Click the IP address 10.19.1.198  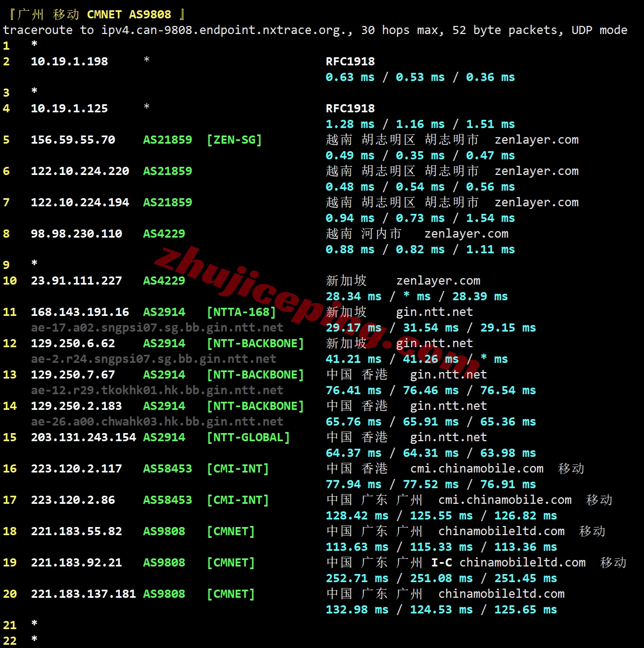click(69, 62)
